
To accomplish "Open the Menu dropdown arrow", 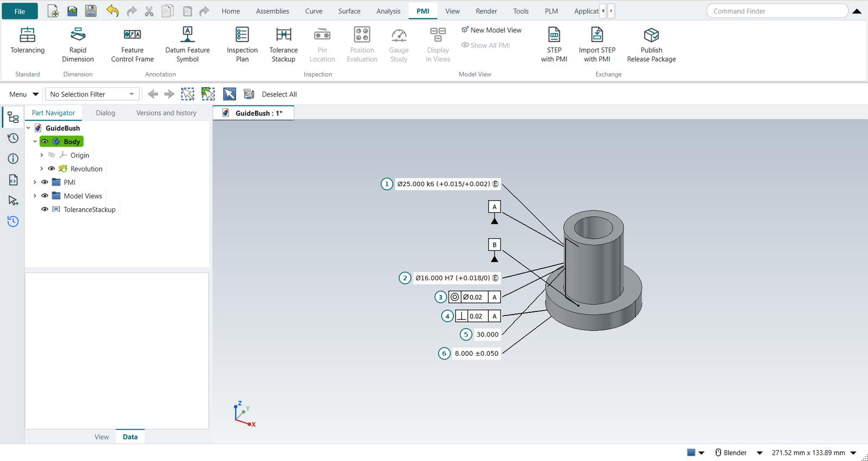I will [36, 94].
